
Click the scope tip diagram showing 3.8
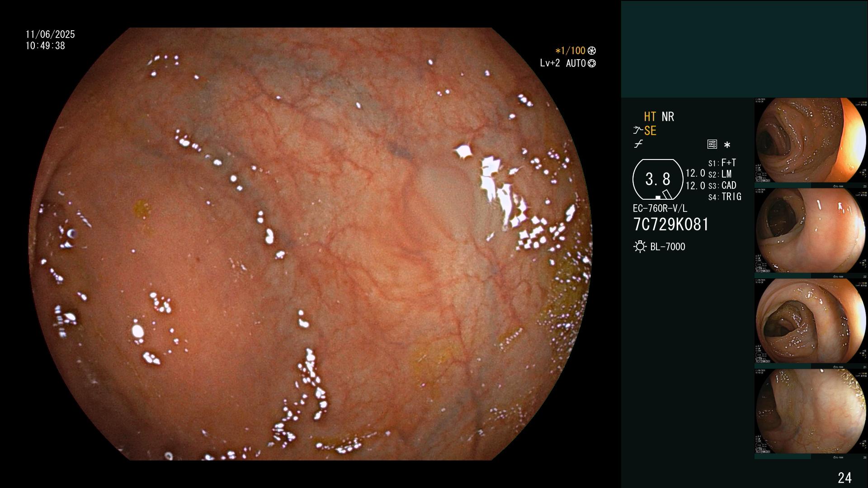(x=658, y=179)
